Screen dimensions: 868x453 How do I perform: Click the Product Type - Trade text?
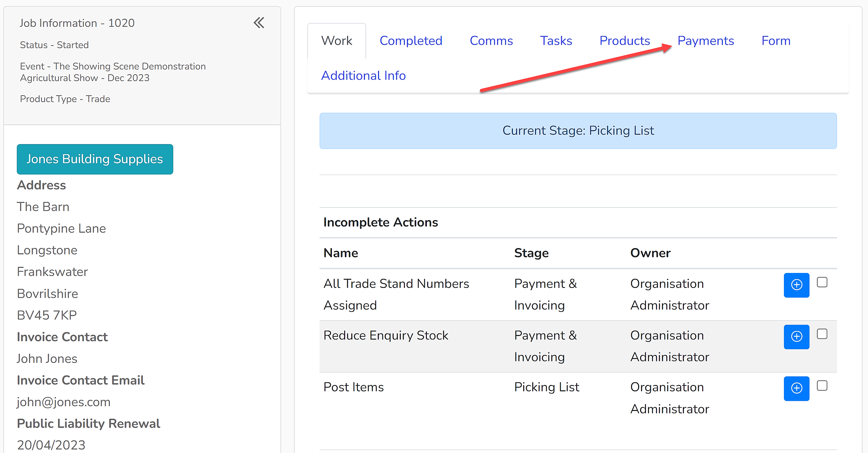tap(65, 99)
